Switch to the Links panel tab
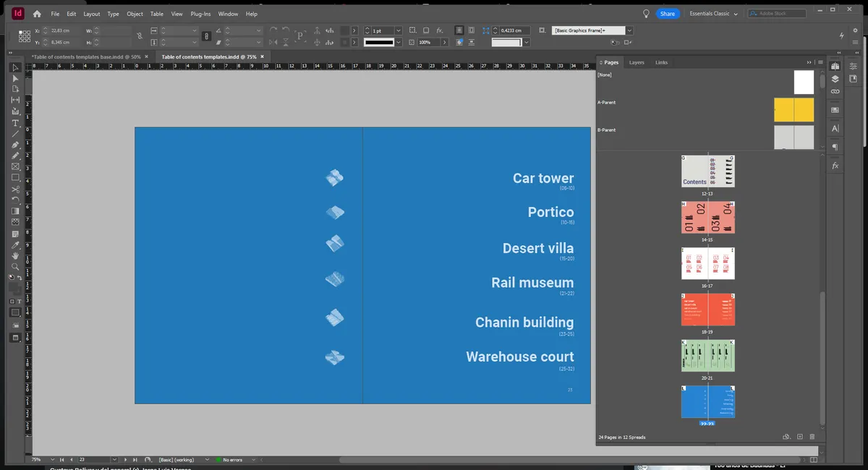 (661, 62)
